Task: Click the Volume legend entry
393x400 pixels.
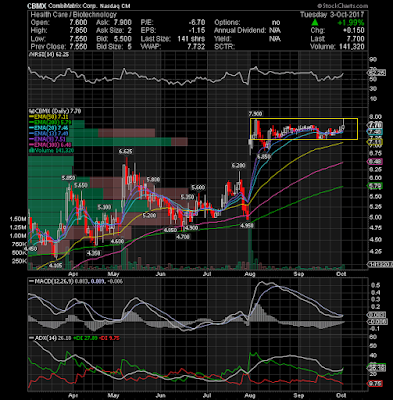Action: point(52,151)
